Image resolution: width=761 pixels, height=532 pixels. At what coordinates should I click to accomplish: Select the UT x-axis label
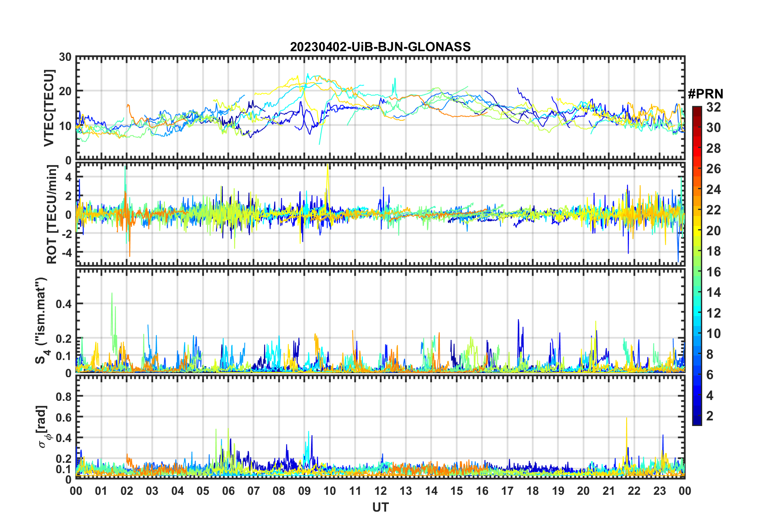click(x=380, y=507)
